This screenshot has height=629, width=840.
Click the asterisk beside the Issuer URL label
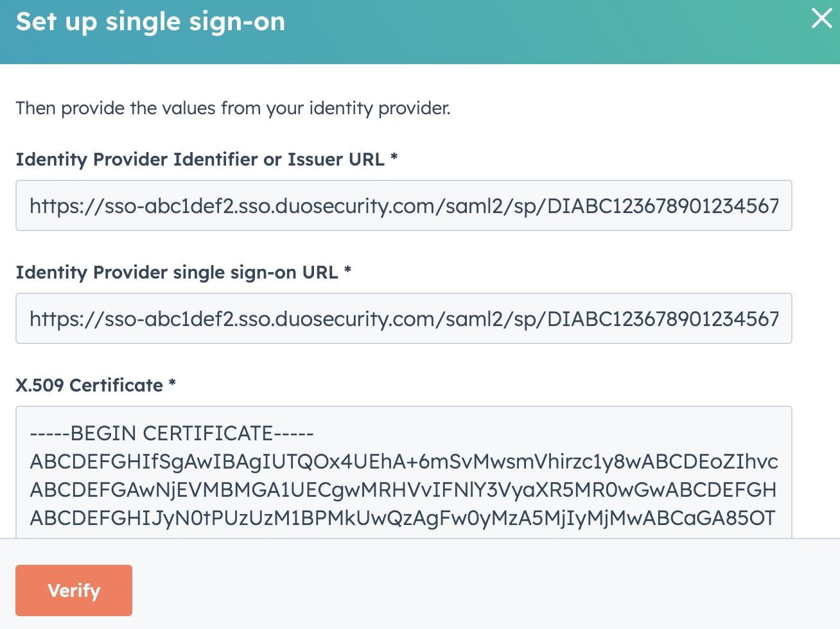tap(394, 159)
